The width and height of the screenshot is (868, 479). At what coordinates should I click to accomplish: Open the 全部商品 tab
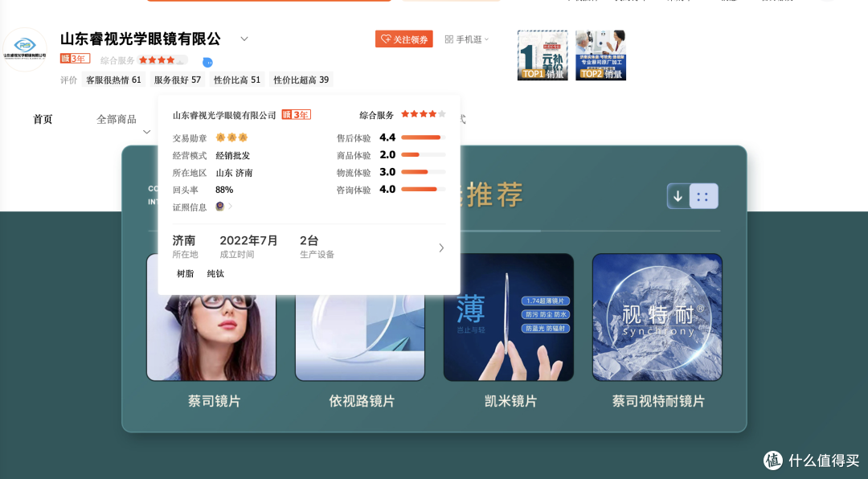click(x=117, y=119)
